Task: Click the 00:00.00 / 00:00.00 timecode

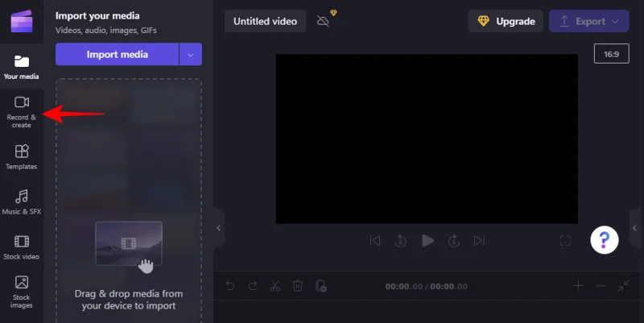Action: 427,287
